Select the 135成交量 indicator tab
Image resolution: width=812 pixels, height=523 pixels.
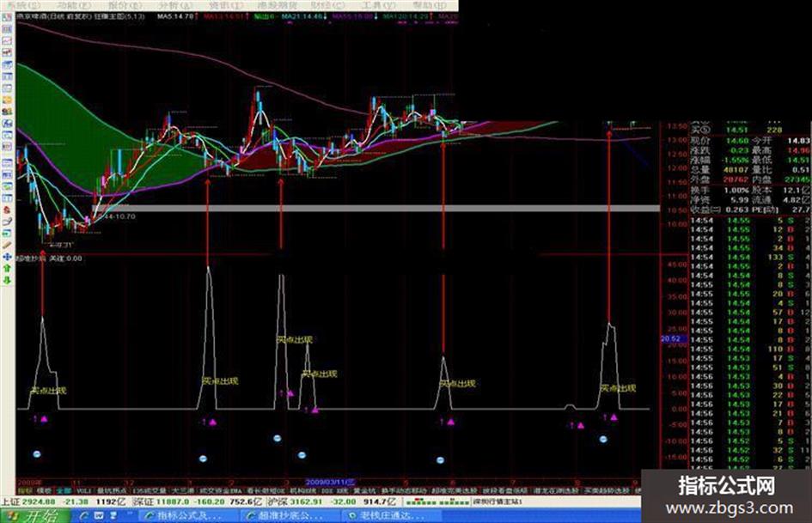point(150,490)
